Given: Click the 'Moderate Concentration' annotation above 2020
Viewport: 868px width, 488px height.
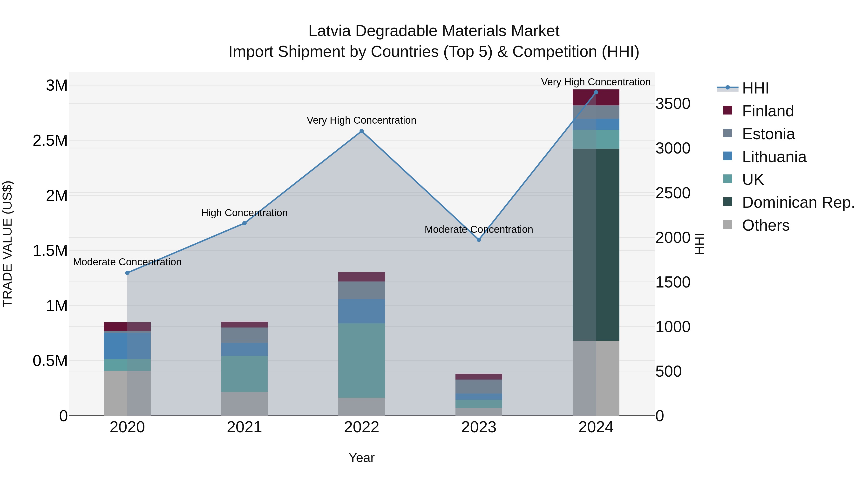Looking at the screenshot, I should (x=127, y=262).
